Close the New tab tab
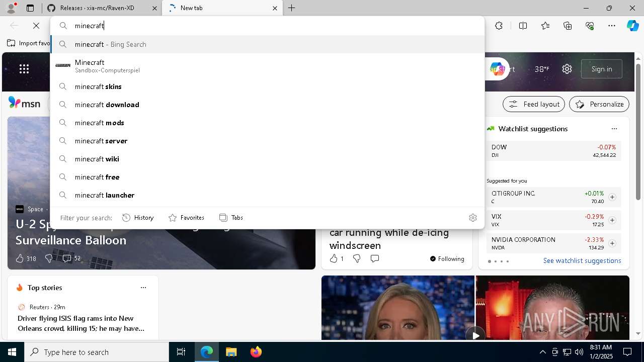644x362 pixels. (275, 8)
